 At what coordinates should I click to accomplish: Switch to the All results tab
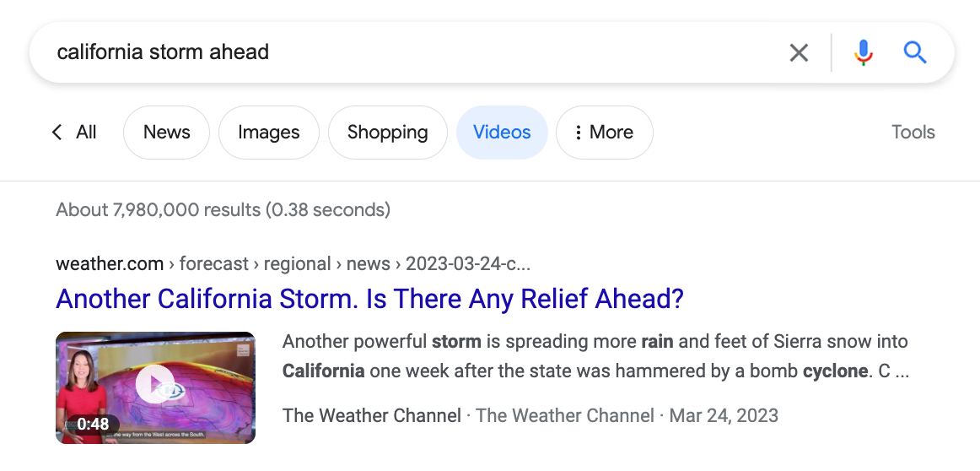pyautogui.click(x=86, y=133)
